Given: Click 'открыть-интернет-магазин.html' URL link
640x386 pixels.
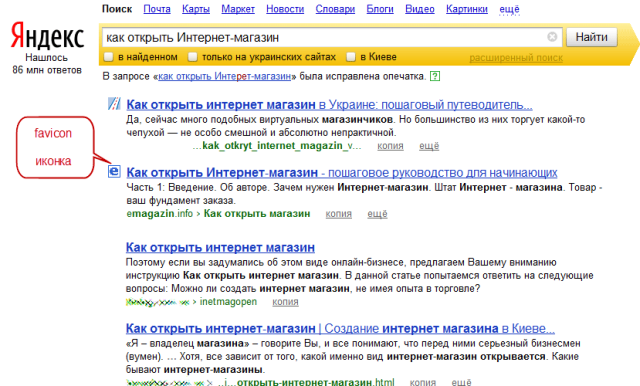Looking at the screenshot, I should (x=306, y=382).
